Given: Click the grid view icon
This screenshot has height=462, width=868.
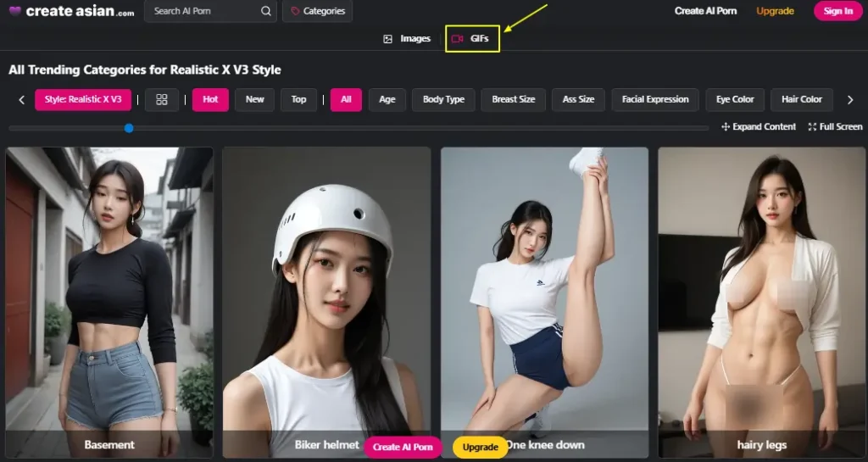Looking at the screenshot, I should point(162,99).
